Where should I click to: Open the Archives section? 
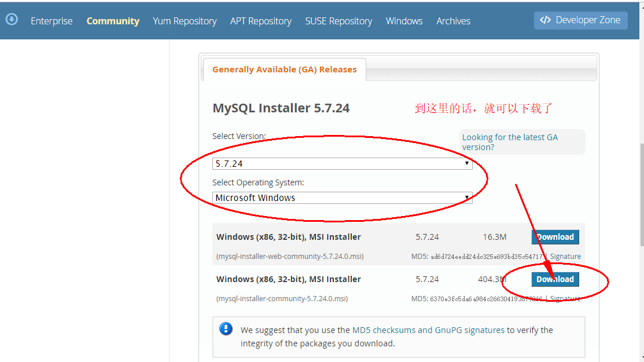453,21
